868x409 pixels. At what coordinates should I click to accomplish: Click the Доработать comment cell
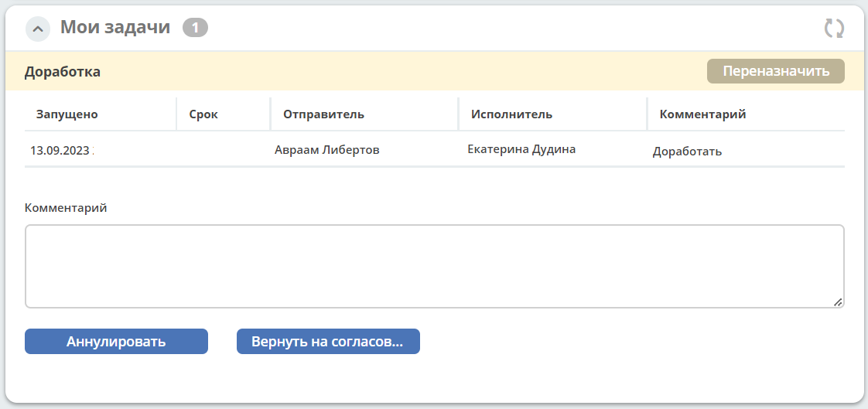[x=687, y=152]
